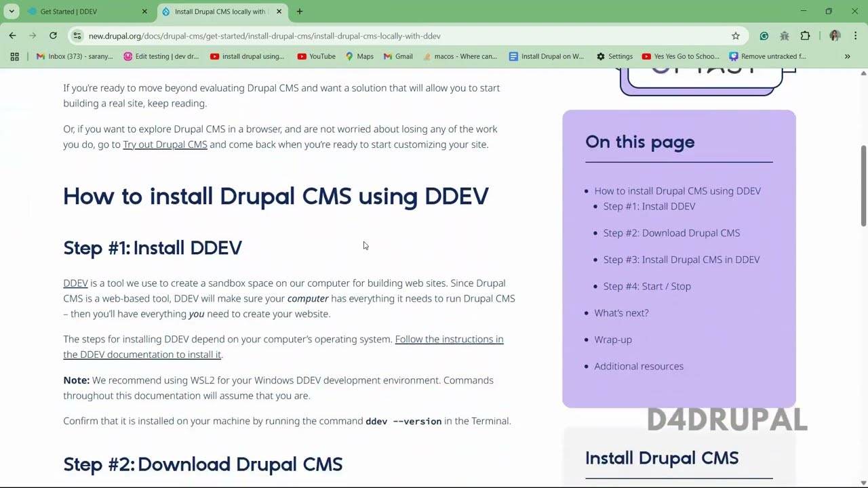Open a new tab with plus button
This screenshot has height=488, width=868.
click(x=300, y=12)
